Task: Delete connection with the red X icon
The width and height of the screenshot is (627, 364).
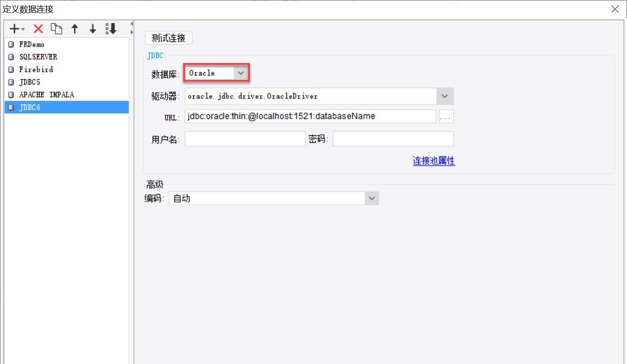Action: coord(38,29)
